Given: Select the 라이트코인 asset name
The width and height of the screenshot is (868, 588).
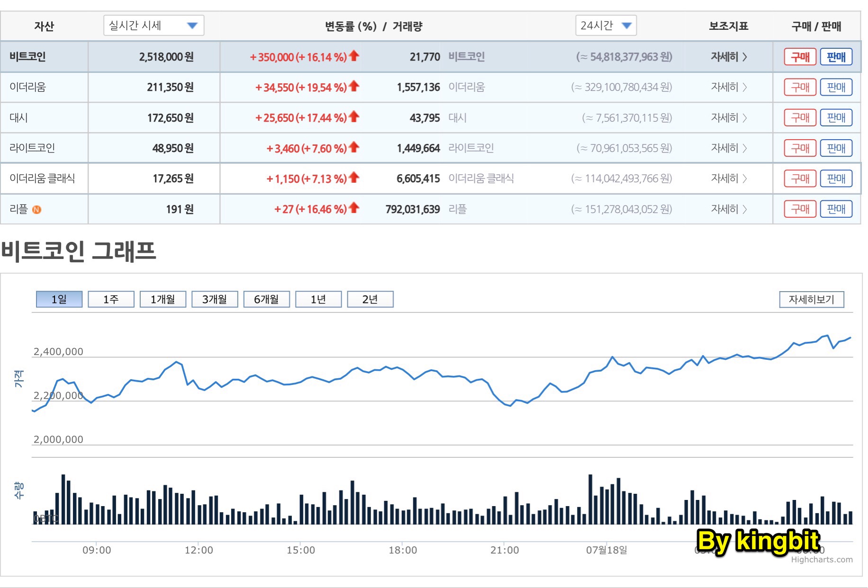Looking at the screenshot, I should pyautogui.click(x=32, y=148).
